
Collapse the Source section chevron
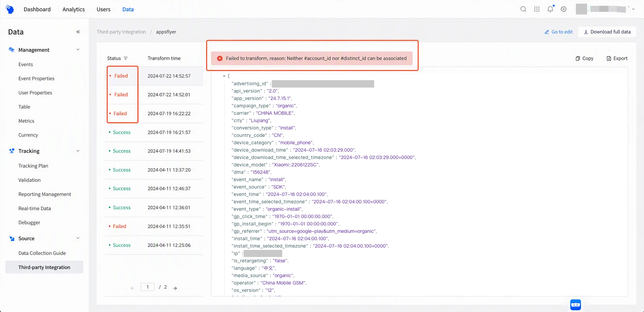pyautogui.click(x=78, y=238)
